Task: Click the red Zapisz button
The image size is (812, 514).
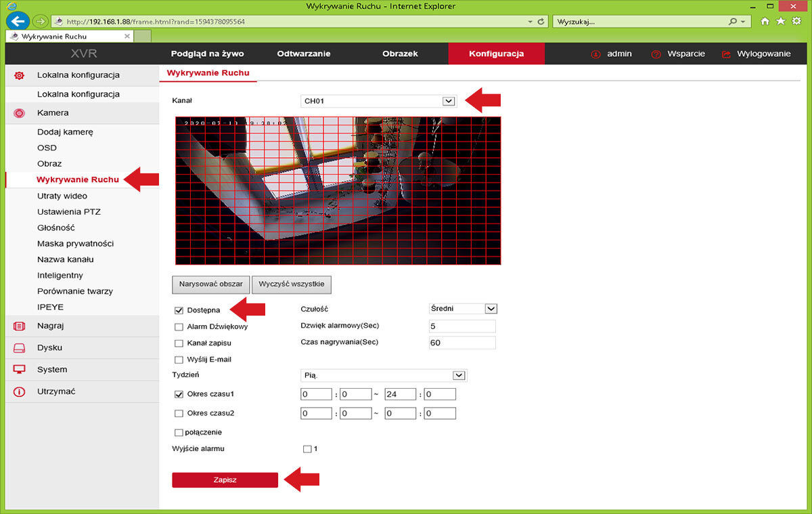Action: 225,479
